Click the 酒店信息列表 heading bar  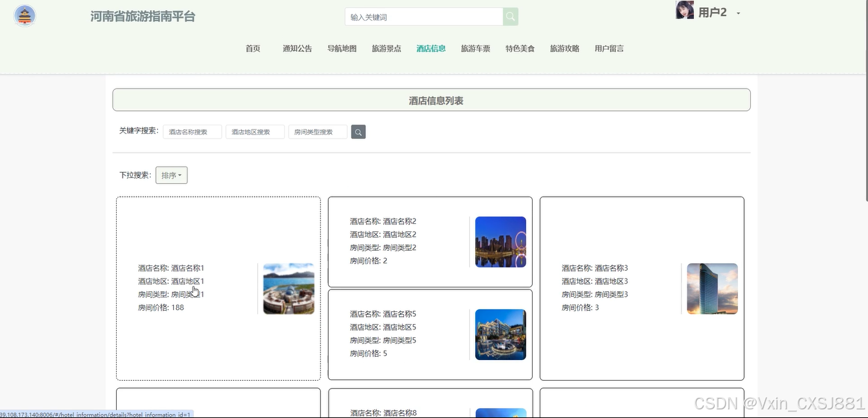coord(431,100)
